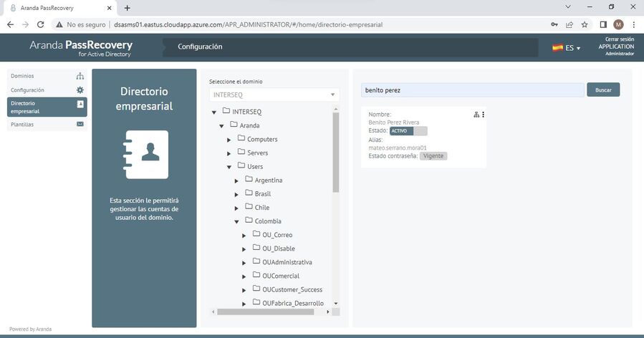Viewport: 644px width, 338px height.
Task: Open Configuración in the sidebar
Action: (47, 90)
